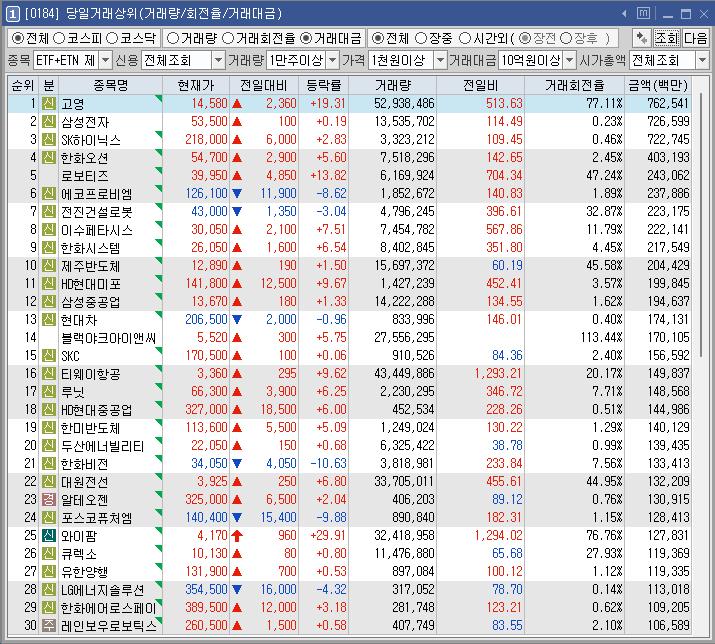The width and height of the screenshot is (715, 644).
Task: Click the dark 신 badge next to 와이팜
Action: click(x=48, y=535)
